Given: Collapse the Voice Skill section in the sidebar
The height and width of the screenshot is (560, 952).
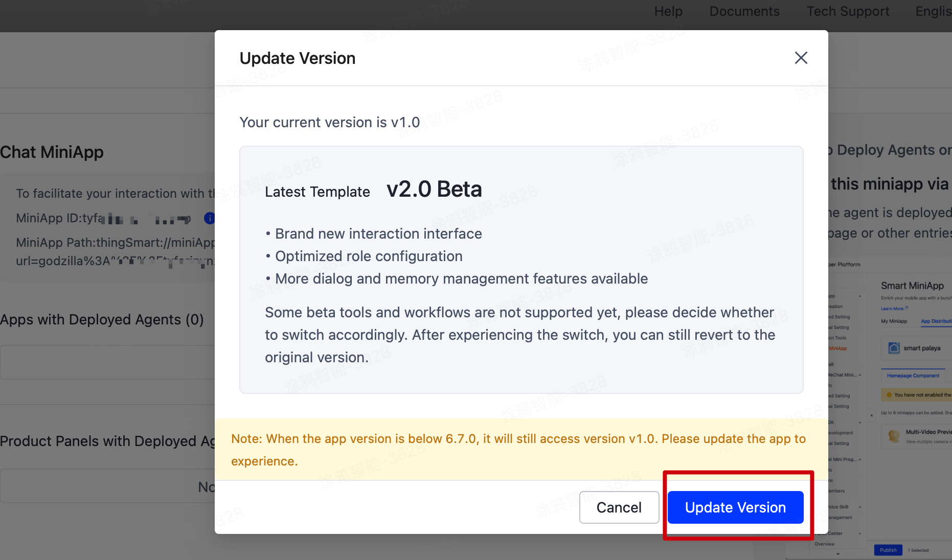Looking at the screenshot, I should (x=859, y=507).
